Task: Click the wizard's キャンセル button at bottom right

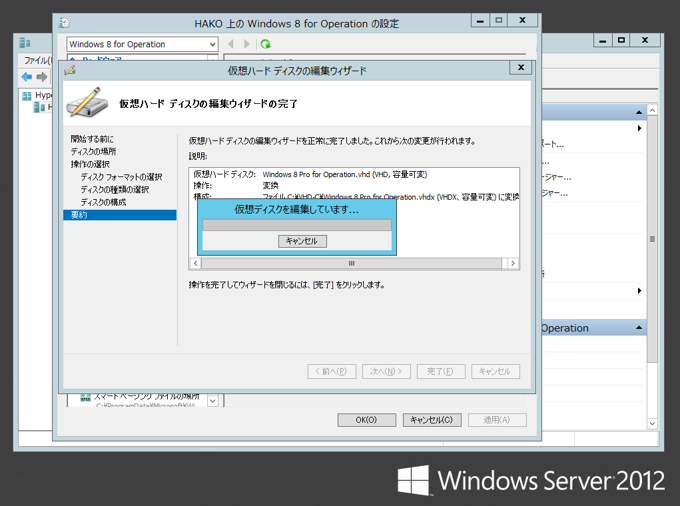Action: coord(495,372)
